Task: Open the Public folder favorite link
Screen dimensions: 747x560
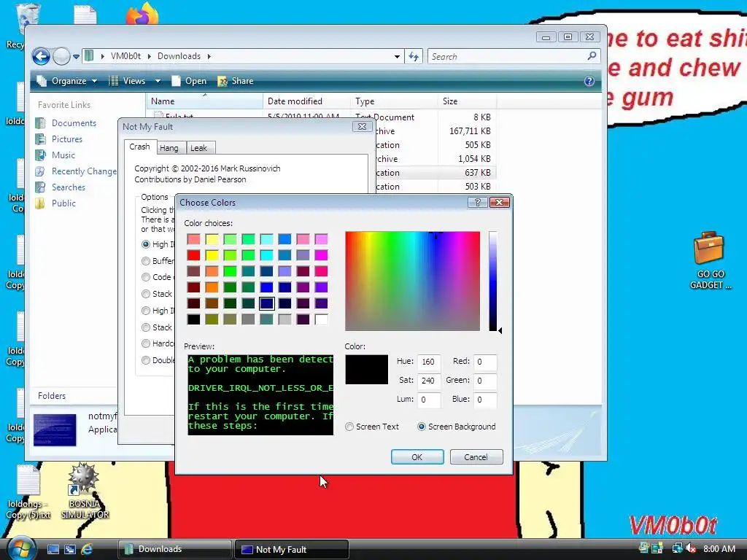Action: click(x=63, y=203)
